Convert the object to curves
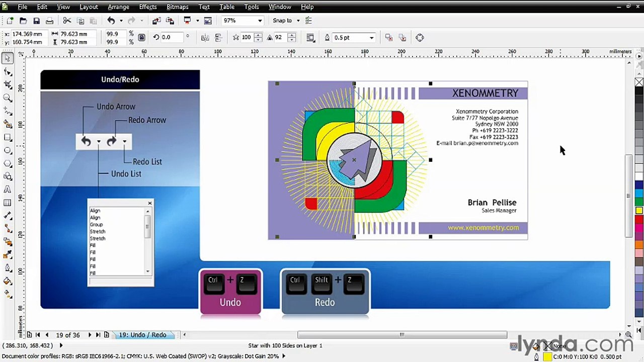Image resolution: width=644 pixels, height=362 pixels. [x=420, y=38]
